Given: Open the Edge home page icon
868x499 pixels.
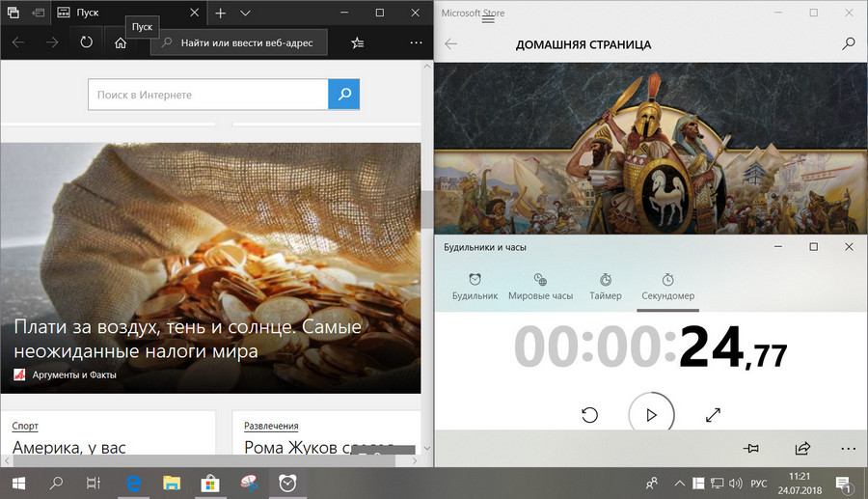Looking at the screenshot, I should pyautogui.click(x=121, y=42).
